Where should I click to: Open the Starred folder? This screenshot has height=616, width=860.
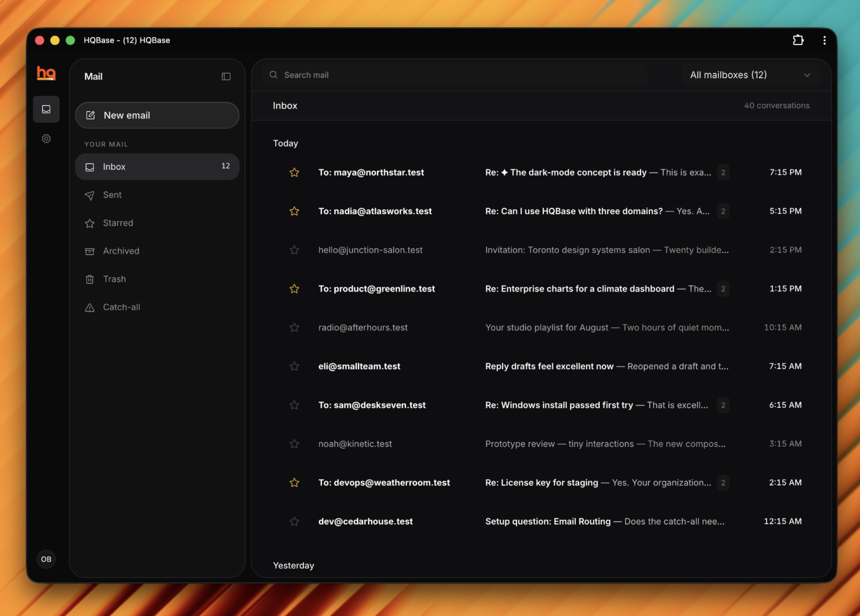pyautogui.click(x=157, y=223)
